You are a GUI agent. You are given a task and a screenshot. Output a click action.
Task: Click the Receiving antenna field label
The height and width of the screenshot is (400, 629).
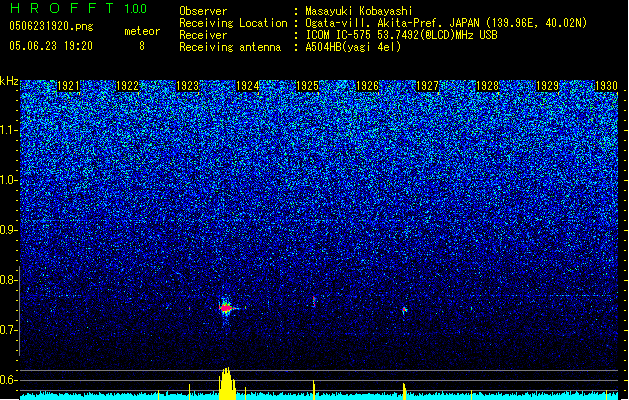(x=230, y=47)
